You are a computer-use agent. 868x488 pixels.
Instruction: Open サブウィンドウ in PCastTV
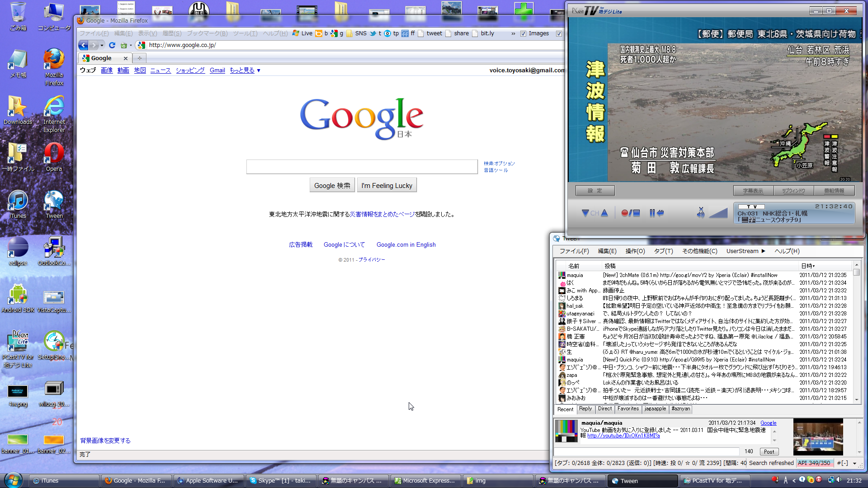tap(793, 191)
